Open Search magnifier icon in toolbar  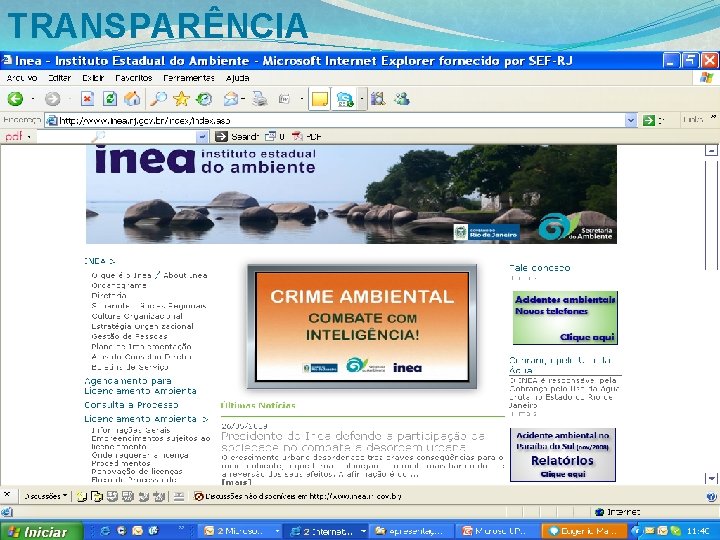click(x=159, y=98)
